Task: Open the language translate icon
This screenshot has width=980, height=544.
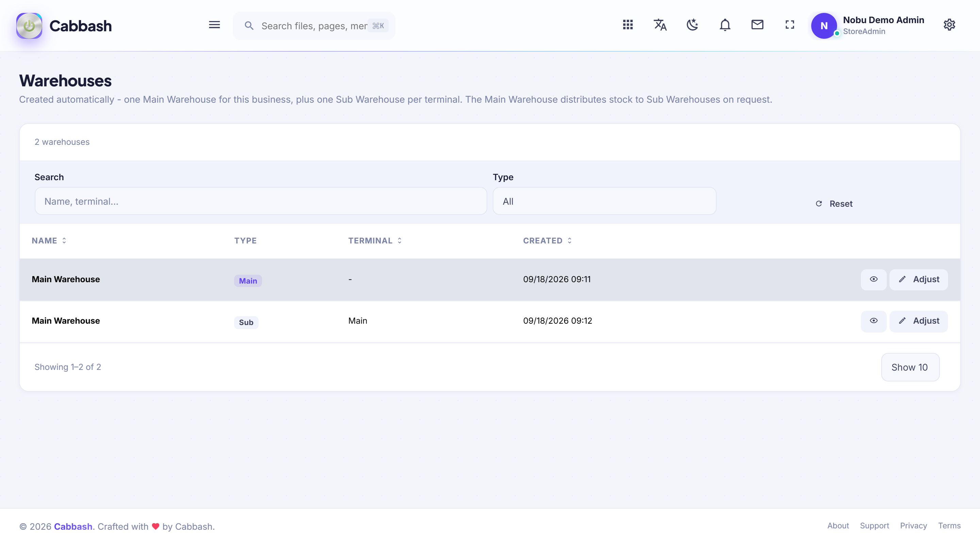Action: point(660,25)
